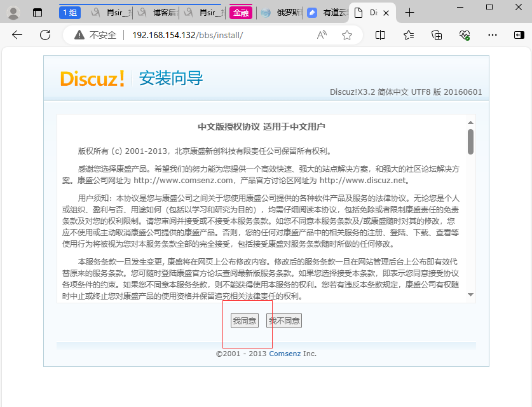This screenshot has height=407, width=532.
Task: View the not-secure site warning icon
Action: 79,34
